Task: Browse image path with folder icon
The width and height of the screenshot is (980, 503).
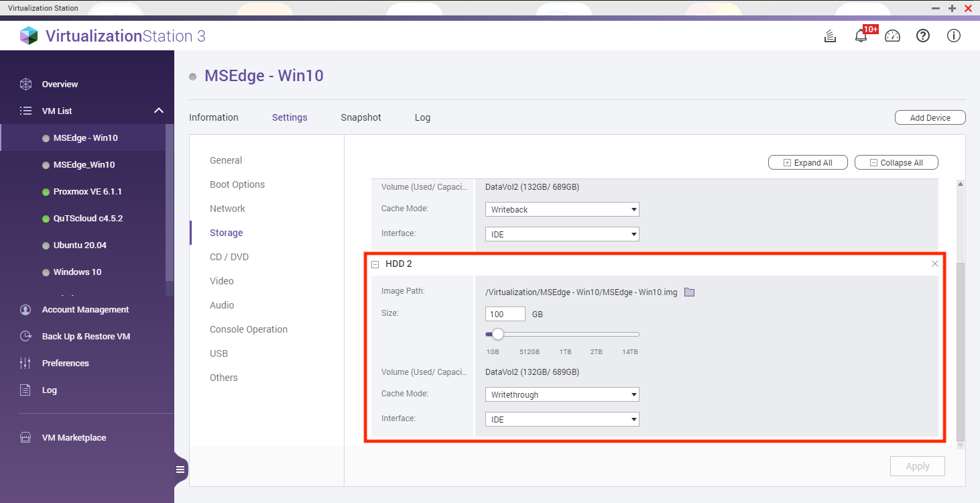Action: point(689,292)
